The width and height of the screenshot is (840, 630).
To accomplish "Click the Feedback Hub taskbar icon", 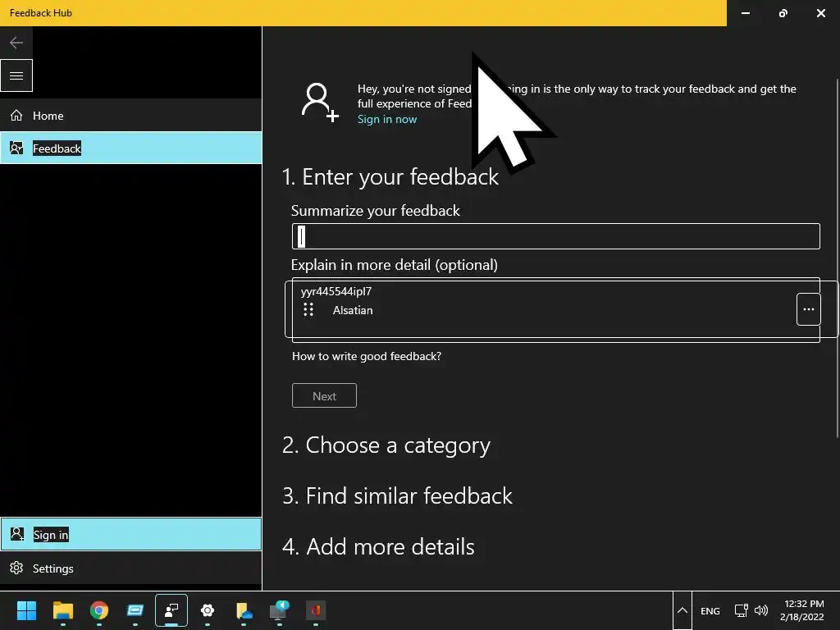I will (171, 610).
